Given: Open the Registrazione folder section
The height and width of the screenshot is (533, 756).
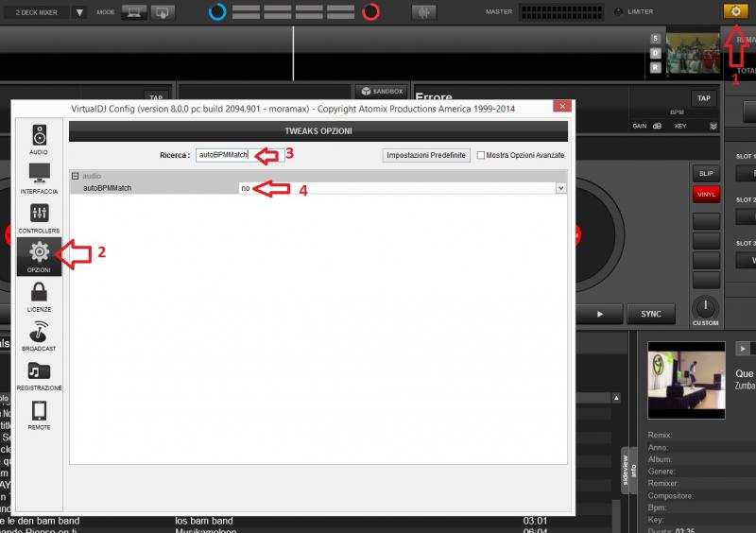Looking at the screenshot, I should [x=39, y=375].
